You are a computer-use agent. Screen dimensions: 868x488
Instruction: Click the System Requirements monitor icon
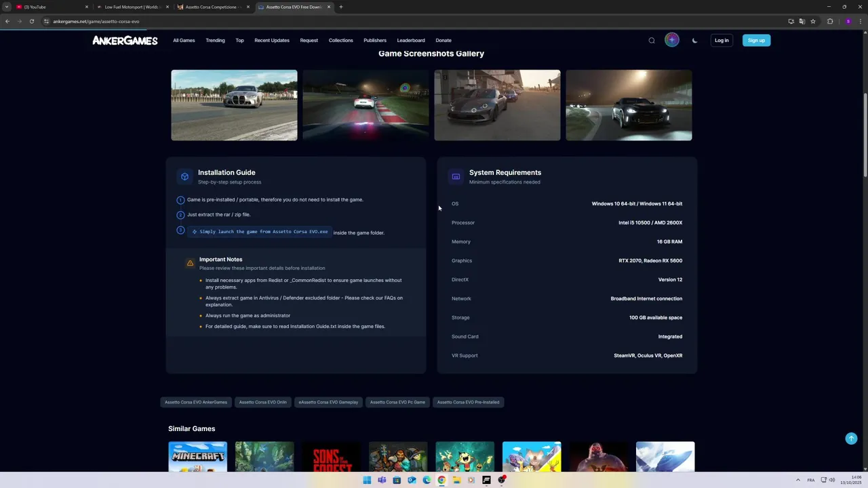[456, 176]
